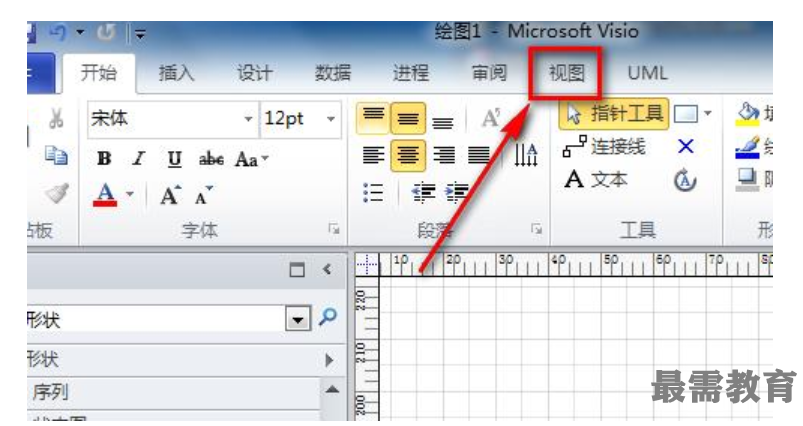Click the text block rotate tool icon
Image resolution: width=803 pixels, height=426 pixels.
click(685, 180)
